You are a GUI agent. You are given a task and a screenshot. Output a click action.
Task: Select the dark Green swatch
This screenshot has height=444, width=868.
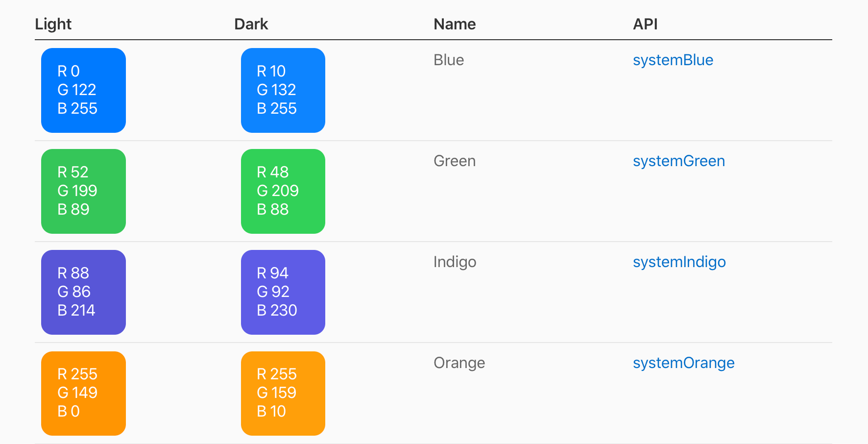coord(283,191)
